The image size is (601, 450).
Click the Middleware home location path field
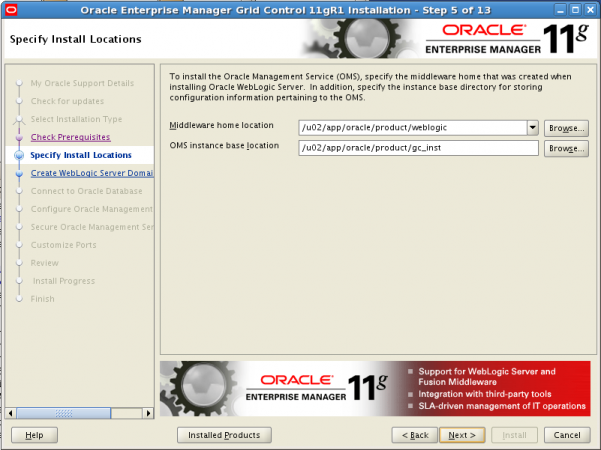click(412, 128)
